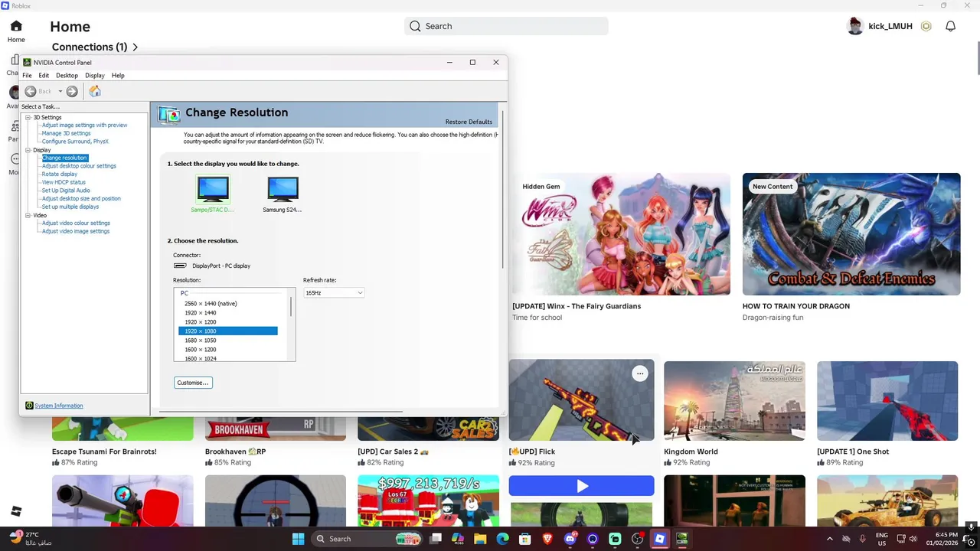Click the microphone tray icon
This screenshot has height=551, width=980.
click(862, 539)
